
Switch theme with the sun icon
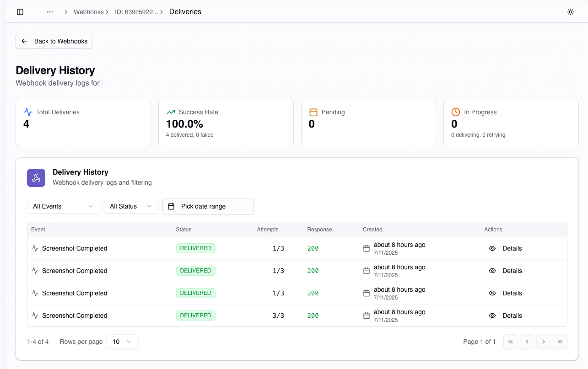point(571,12)
